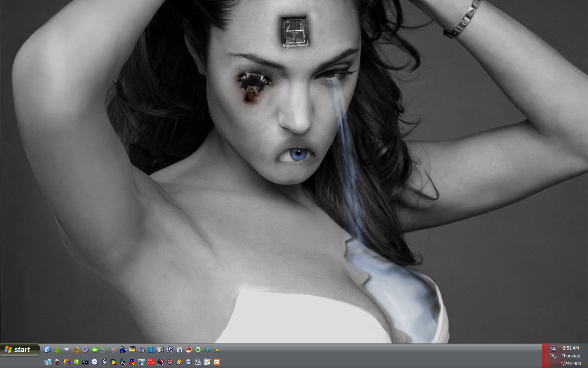Viewport: 588px width, 368px height.
Task: Click the colorful tag icon beside the burst
Action: click(x=122, y=362)
